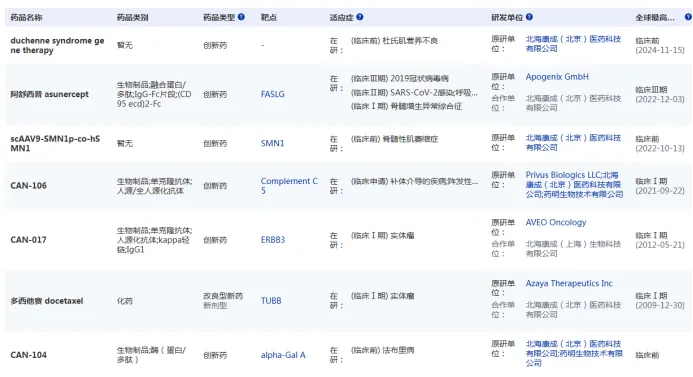Screen dimensions: 693x377
Task: Click the 补体介导的疾病 indication in CAN-106 row
Action: pyautogui.click(x=415, y=181)
